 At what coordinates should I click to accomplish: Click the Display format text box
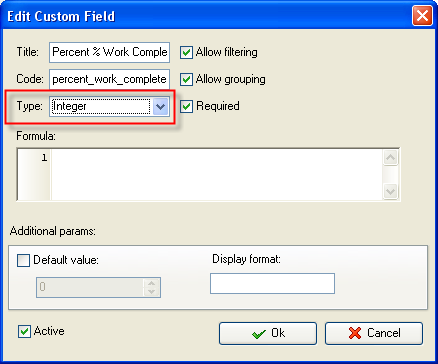(272, 284)
